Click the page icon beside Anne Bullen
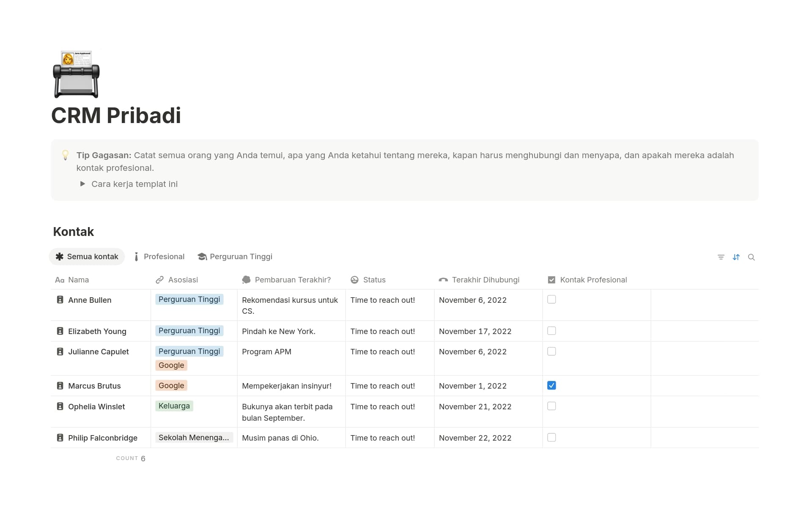Screen dimensions: 812x507 tap(60, 300)
